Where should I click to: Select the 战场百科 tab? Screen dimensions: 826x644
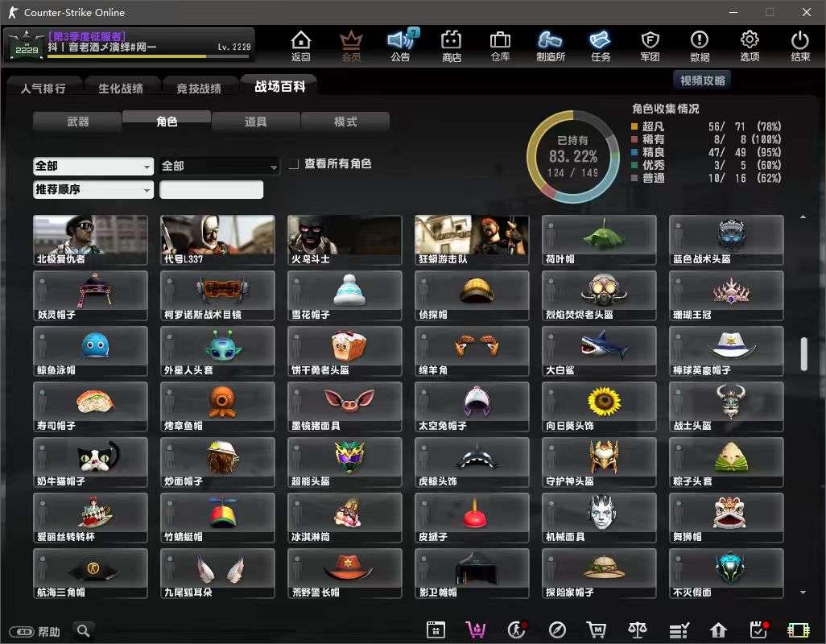point(279,86)
